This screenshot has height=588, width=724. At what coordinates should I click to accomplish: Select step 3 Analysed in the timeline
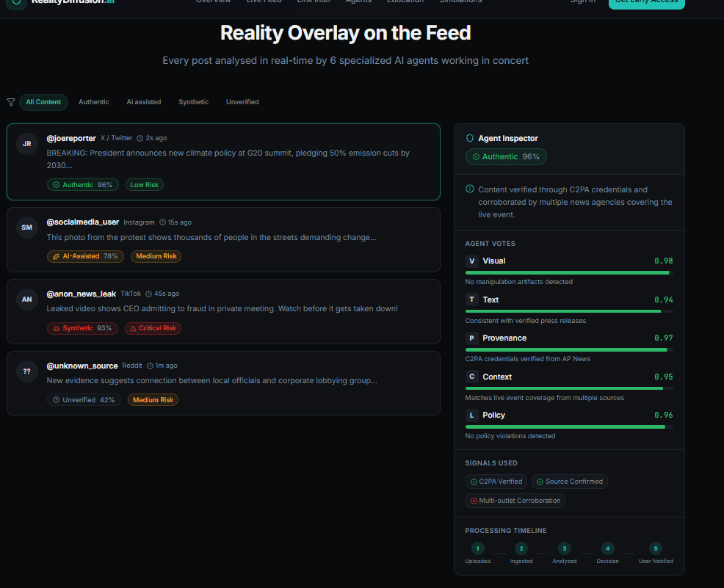[x=564, y=548]
